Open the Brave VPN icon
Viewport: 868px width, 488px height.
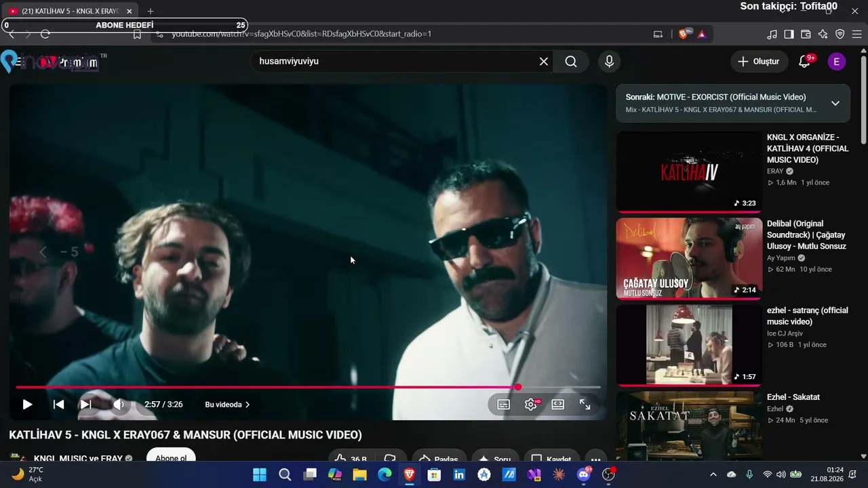[840, 34]
